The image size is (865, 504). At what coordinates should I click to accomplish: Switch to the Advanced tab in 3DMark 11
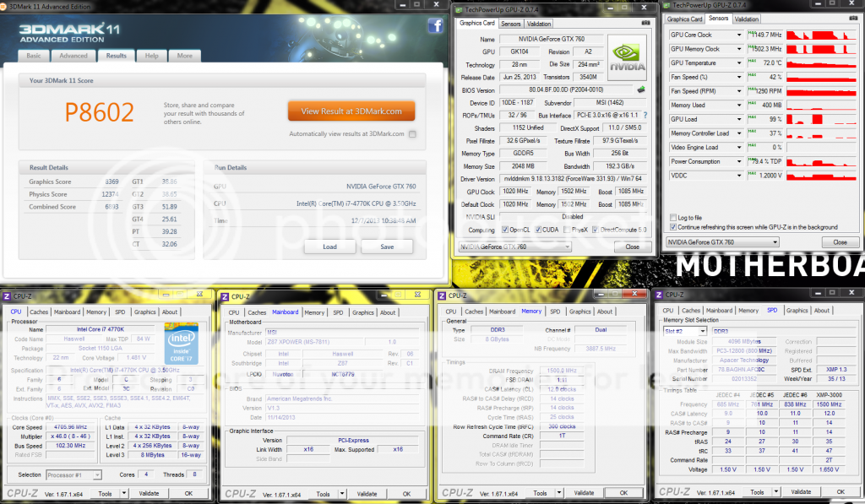coord(73,56)
